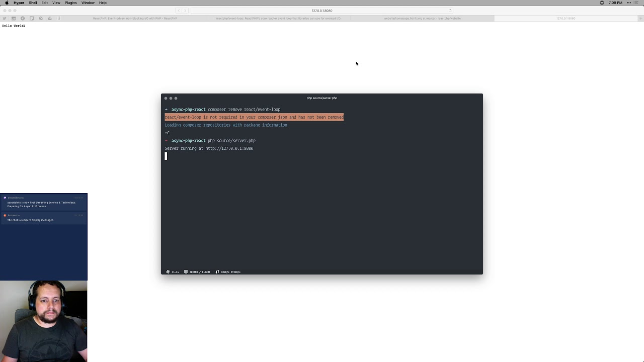The height and width of the screenshot is (362, 644).
Task: Open a new browser tab with plus button
Action: click(x=640, y=18)
